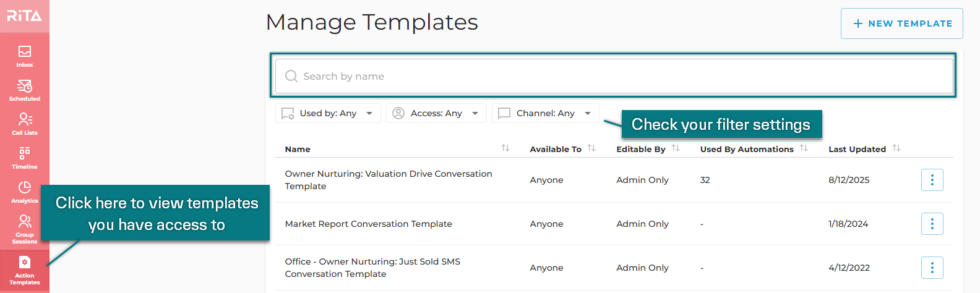The height and width of the screenshot is (293, 980).
Task: Click the 32 automations count value
Action: 705,180
